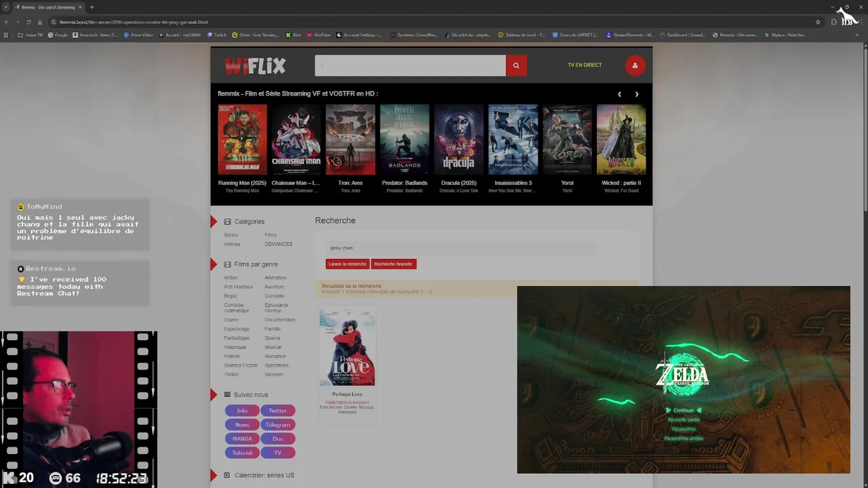868x488 pixels.
Task: Bookmark this page with the star icon
Action: tap(818, 22)
